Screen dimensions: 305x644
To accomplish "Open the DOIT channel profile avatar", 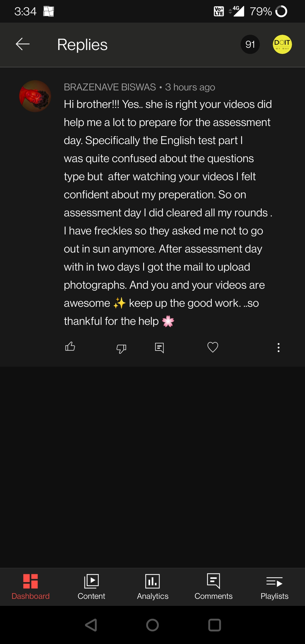I will (282, 44).
